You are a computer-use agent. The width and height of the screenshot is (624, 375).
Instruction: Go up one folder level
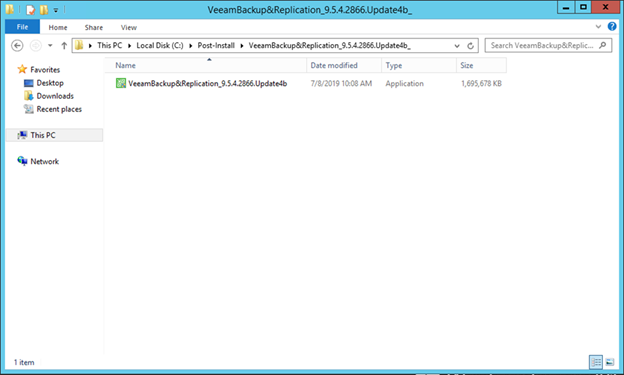click(x=64, y=46)
